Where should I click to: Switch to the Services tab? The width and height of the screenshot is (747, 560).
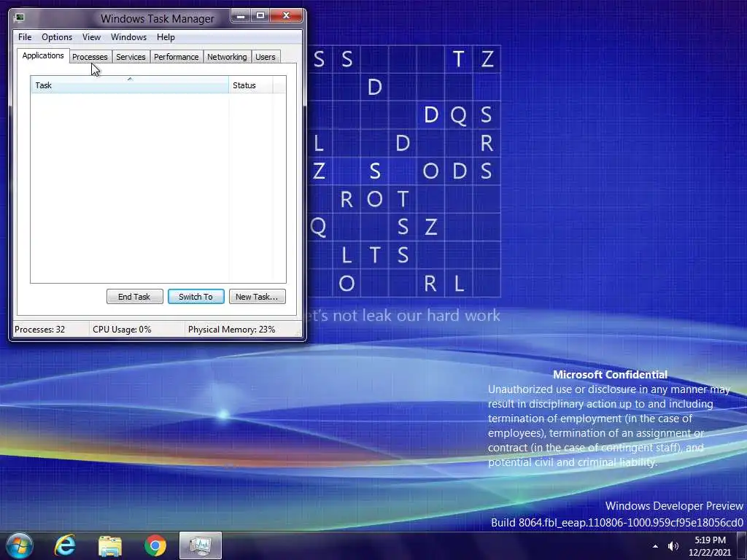(x=131, y=57)
